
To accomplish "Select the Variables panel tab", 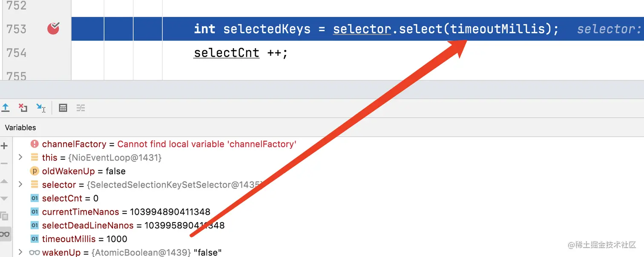I will (x=20, y=127).
